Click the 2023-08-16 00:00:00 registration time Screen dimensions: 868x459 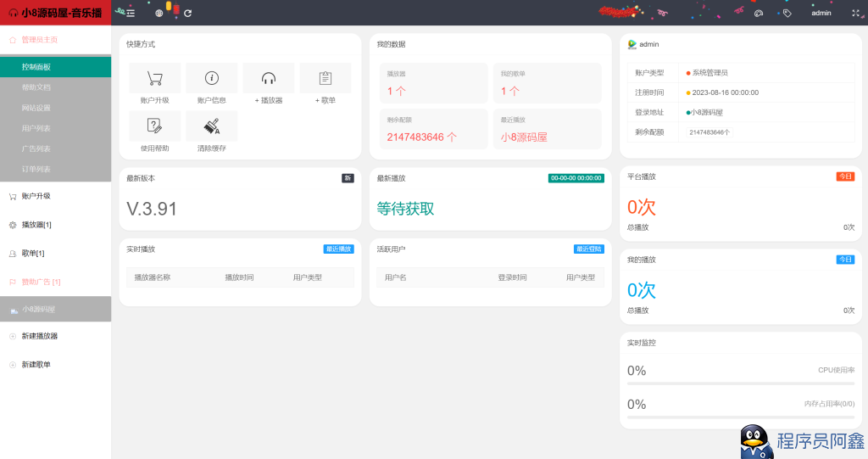(x=726, y=92)
